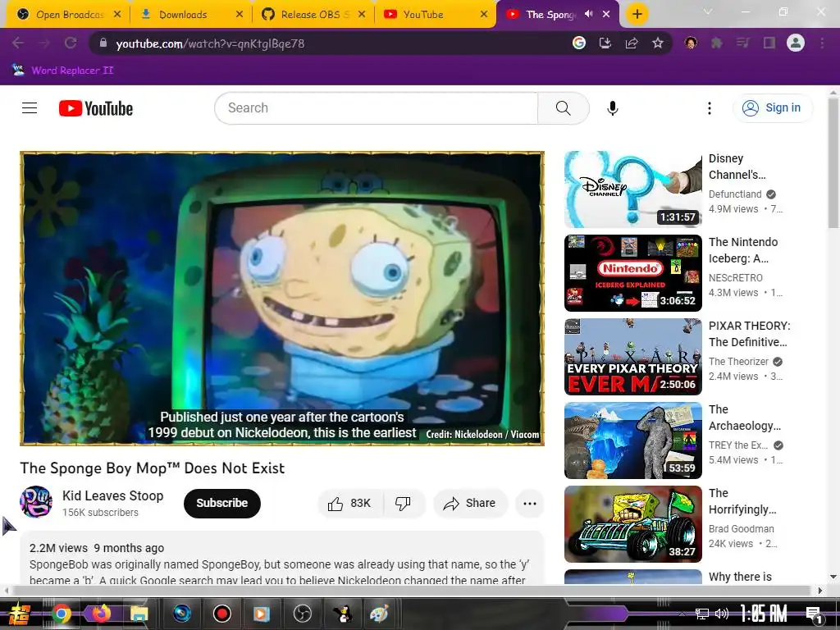Click the install app icon in address bar
The height and width of the screenshot is (630, 840).
(605, 43)
